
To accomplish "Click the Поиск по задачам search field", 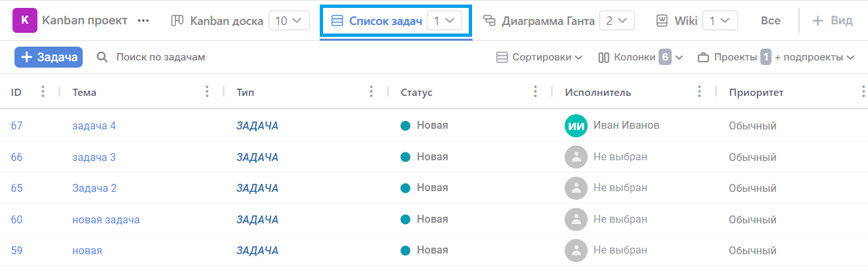I will (x=161, y=57).
